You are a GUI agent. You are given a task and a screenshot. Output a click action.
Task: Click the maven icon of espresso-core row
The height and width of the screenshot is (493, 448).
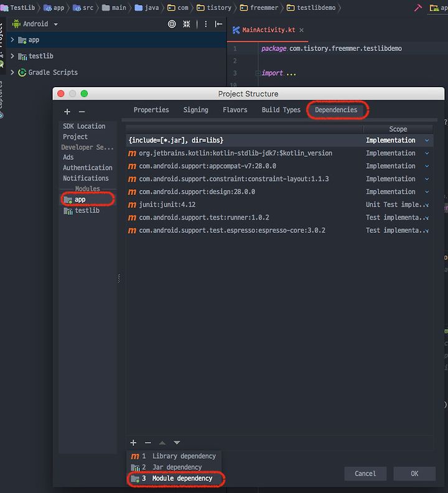point(132,231)
